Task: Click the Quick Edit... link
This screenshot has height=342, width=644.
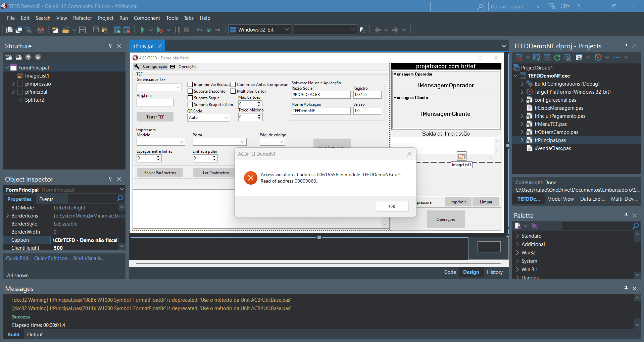Action: 19,258
